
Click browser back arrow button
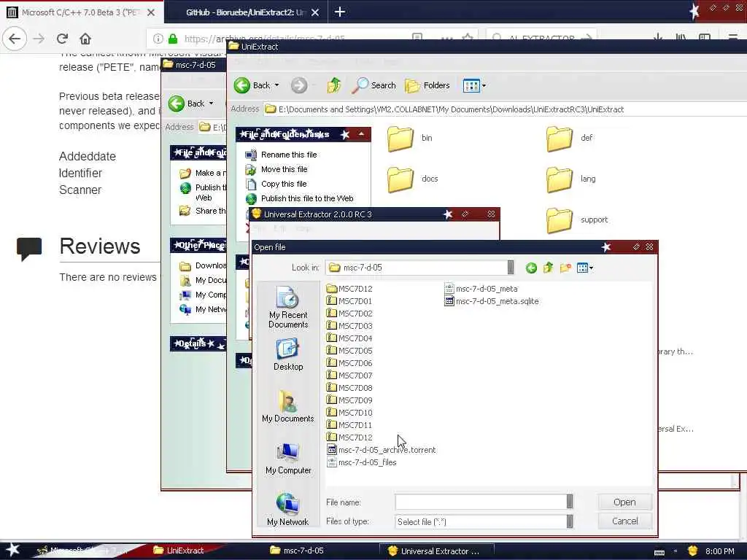click(15, 39)
